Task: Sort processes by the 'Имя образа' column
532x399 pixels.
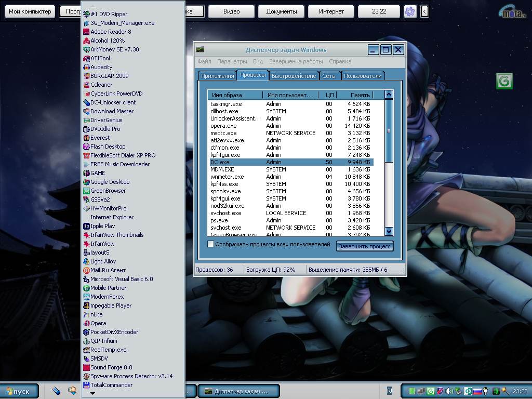Action: [x=235, y=95]
